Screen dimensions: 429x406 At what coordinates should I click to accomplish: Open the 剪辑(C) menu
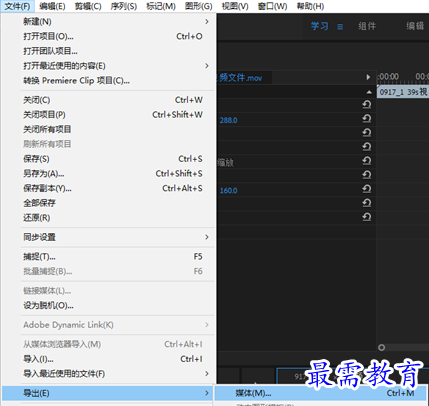coord(88,6)
